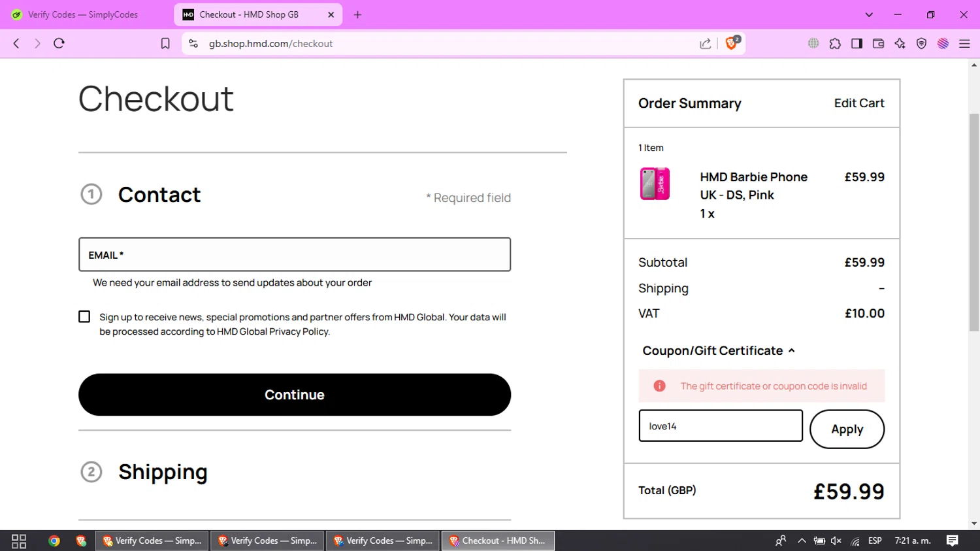Click the Shipping section heading
This screenshot has height=551, width=980.
163,472
